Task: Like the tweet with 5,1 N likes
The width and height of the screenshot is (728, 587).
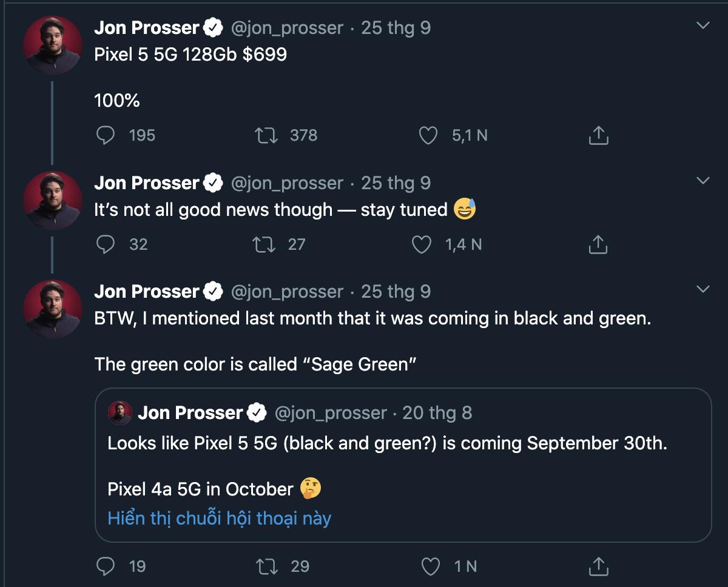Action: [428, 135]
